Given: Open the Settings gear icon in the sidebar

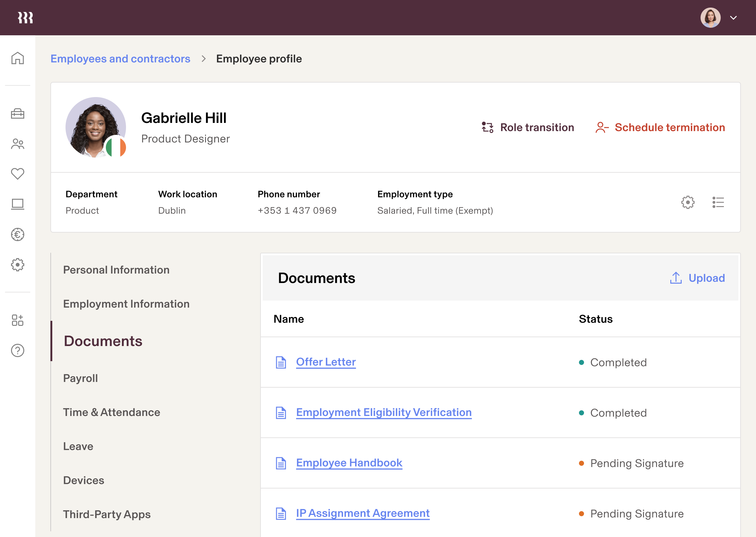Looking at the screenshot, I should pos(18,265).
